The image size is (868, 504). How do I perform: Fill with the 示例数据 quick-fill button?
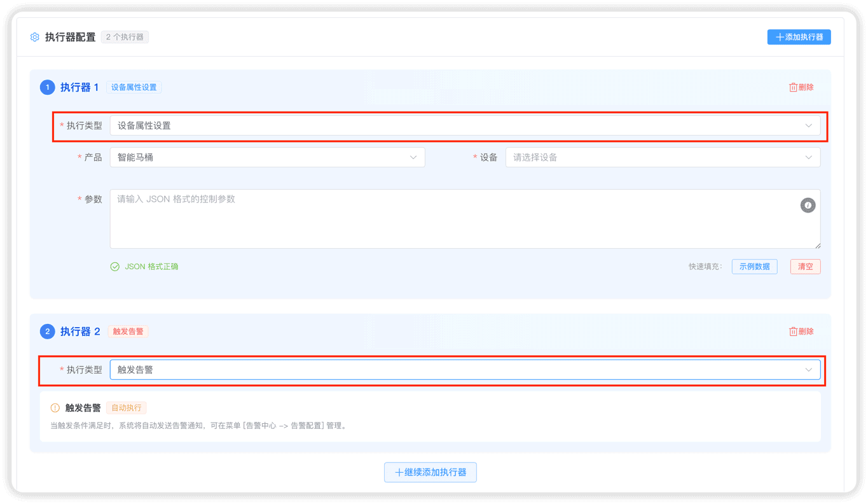pyautogui.click(x=754, y=267)
